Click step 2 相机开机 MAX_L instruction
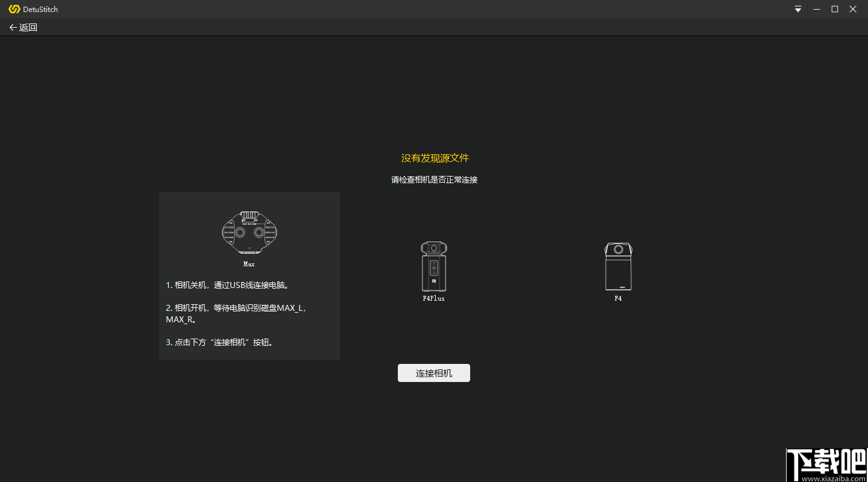The width and height of the screenshot is (868, 482). (x=236, y=313)
